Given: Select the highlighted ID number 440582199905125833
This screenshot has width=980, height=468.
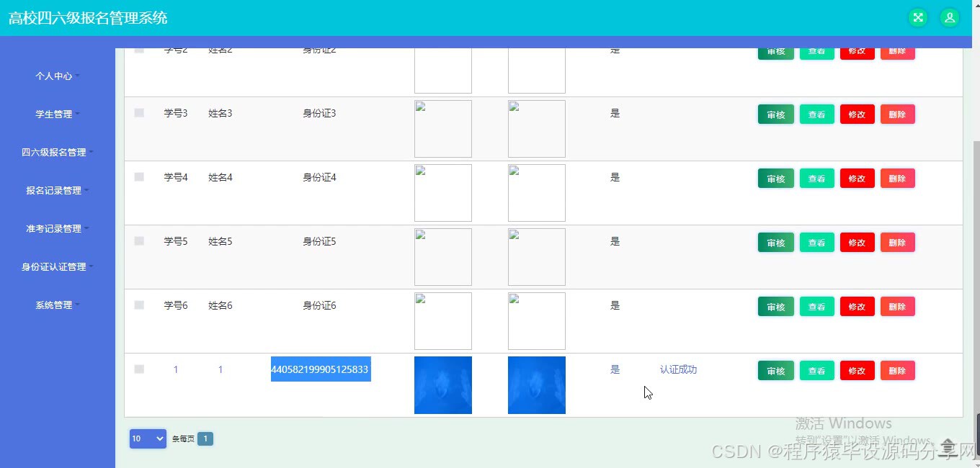Looking at the screenshot, I should pos(321,369).
